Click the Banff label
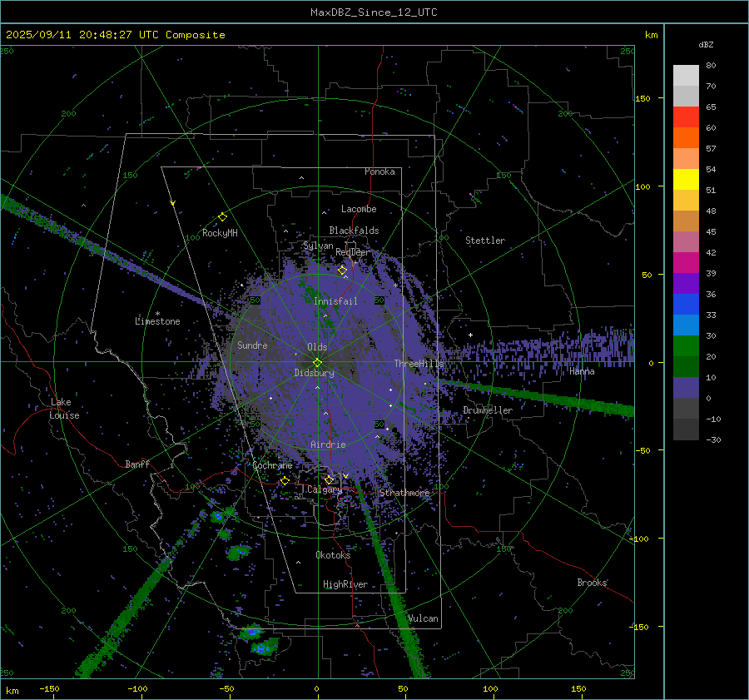The height and width of the screenshot is (700, 749). coord(137,464)
